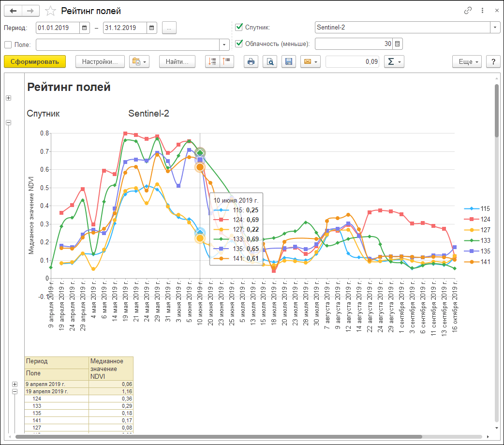The height and width of the screenshot is (445, 504).
Task: Expand the Поле field dropdown list
Action: [224, 45]
